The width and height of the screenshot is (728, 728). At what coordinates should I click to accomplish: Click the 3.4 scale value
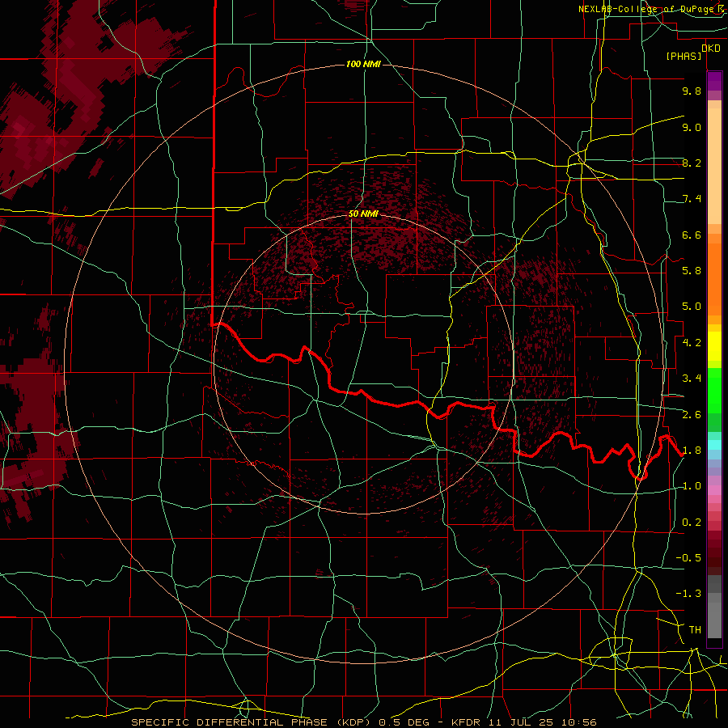pos(692,379)
